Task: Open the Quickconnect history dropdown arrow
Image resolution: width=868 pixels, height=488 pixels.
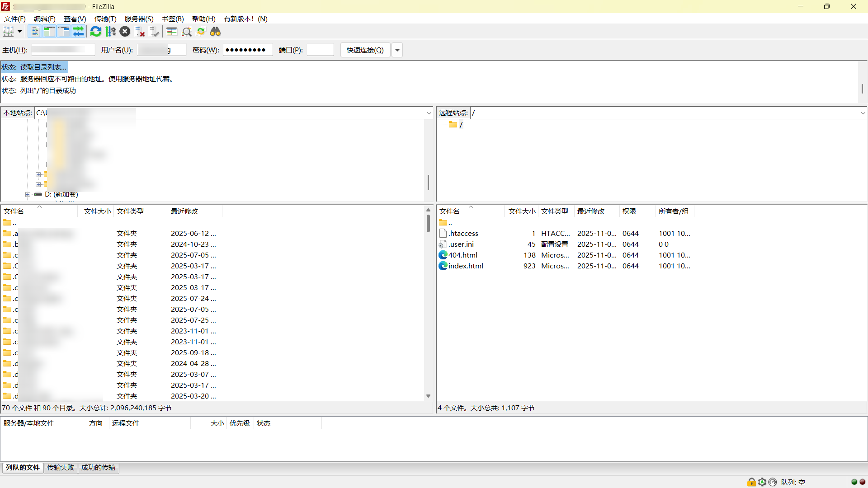Action: coord(397,50)
